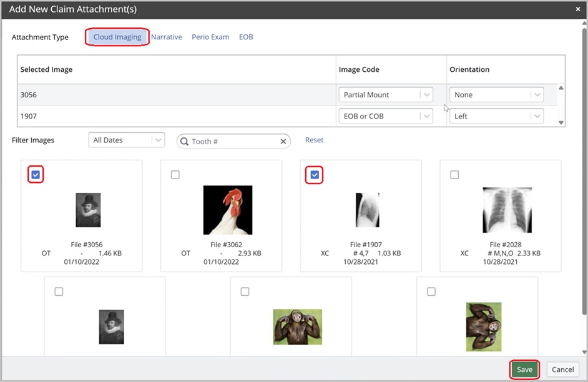Clear the Tooth # search field with X icon
This screenshot has height=382, width=588.
coord(283,142)
